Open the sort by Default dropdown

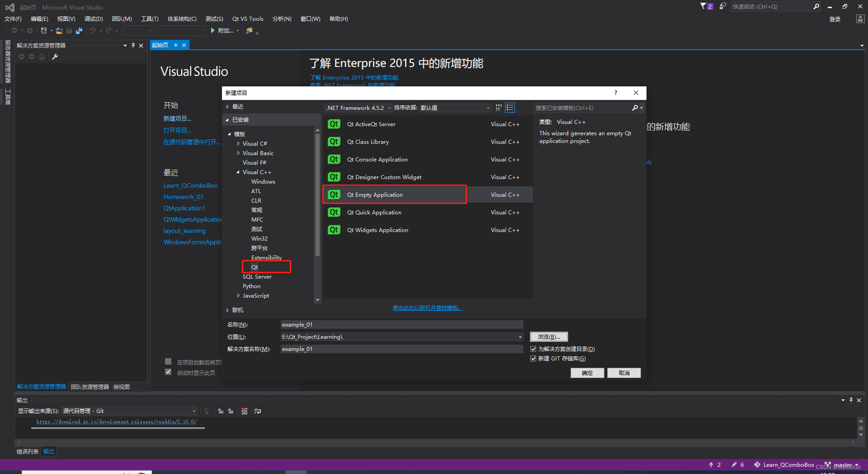[x=455, y=108]
